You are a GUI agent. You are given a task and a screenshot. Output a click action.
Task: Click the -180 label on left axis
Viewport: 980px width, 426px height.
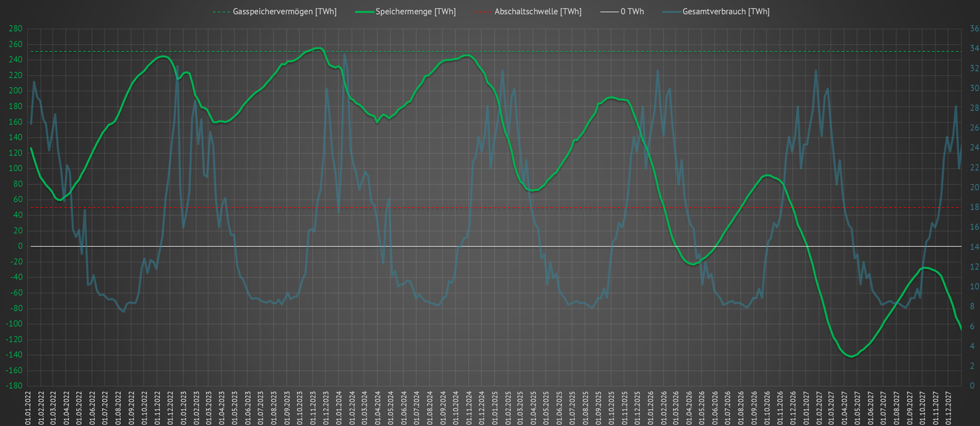pyautogui.click(x=14, y=386)
